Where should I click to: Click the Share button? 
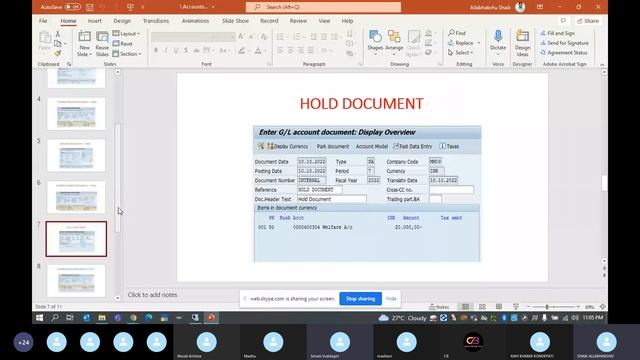coord(588,21)
